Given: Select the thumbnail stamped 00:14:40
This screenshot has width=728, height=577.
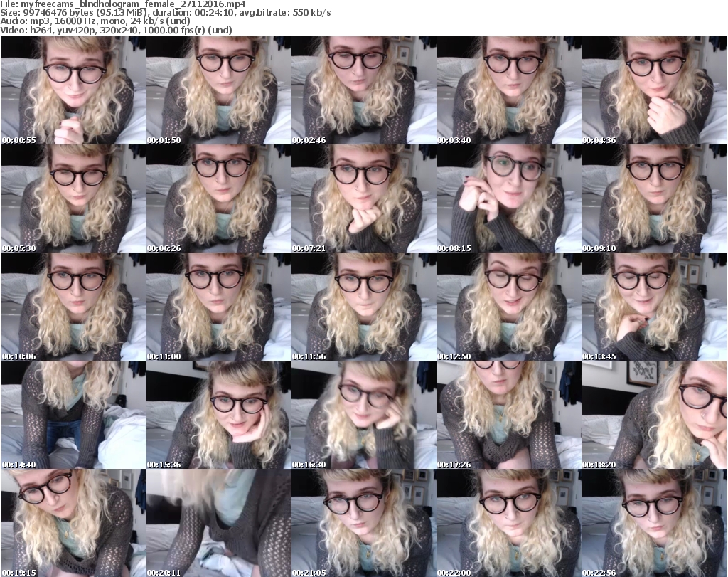Looking at the screenshot, I should [x=74, y=415].
